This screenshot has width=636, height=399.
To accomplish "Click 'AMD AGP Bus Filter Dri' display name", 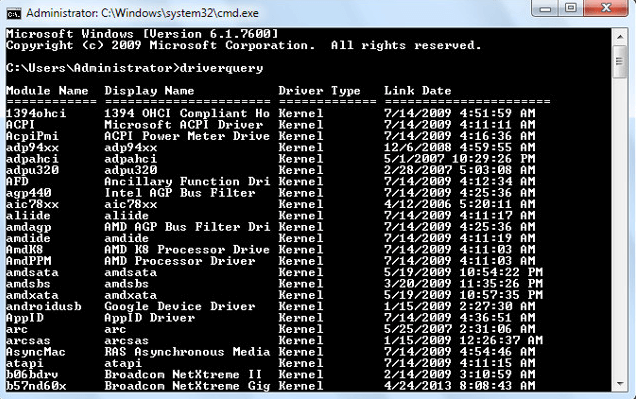I will [187, 227].
